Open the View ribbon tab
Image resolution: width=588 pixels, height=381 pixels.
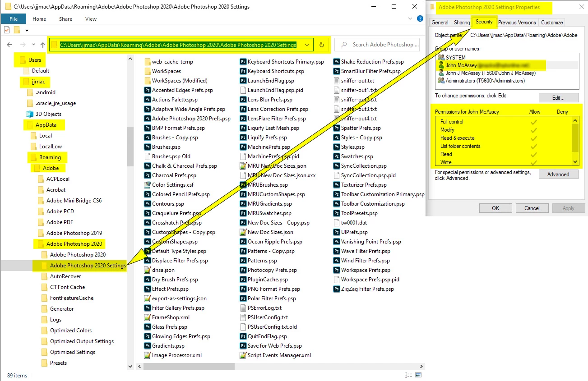click(91, 19)
